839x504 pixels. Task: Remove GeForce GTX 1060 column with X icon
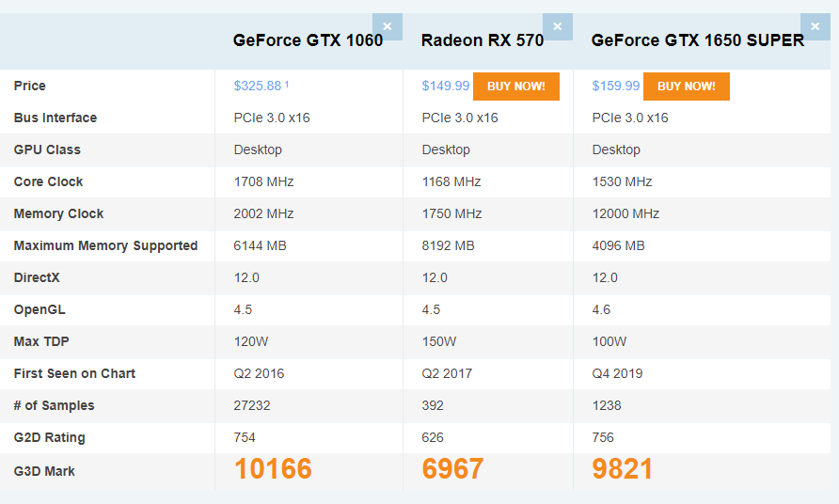pos(387,26)
